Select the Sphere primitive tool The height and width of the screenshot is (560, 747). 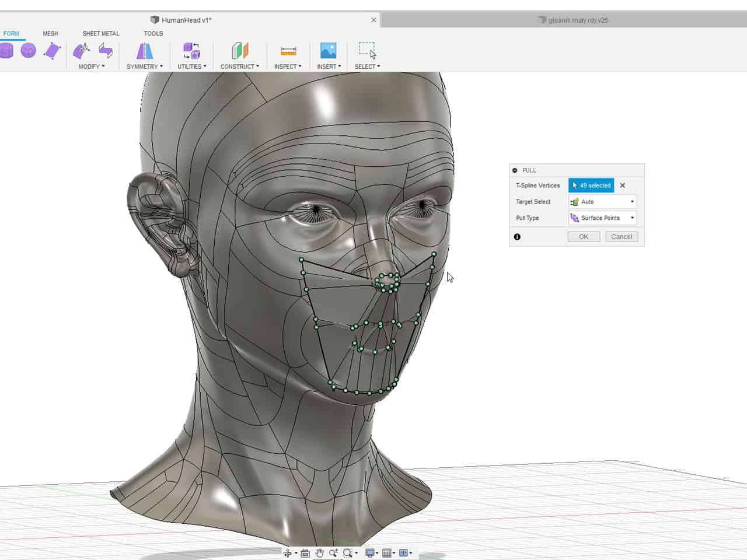29,51
